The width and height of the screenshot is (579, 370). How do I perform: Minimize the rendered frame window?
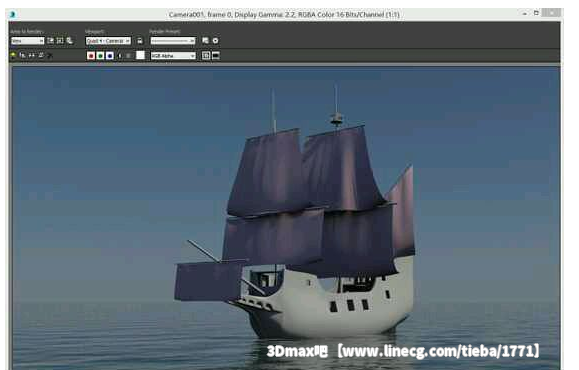524,13
